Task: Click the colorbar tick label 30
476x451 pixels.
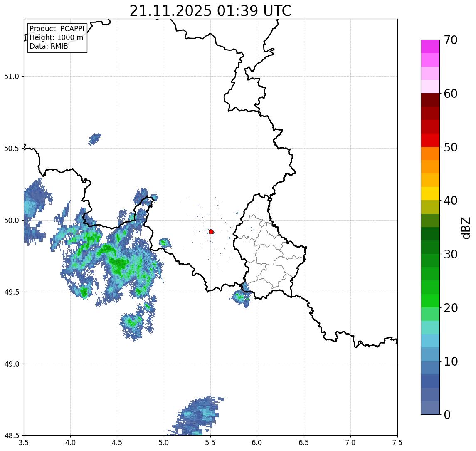Action: pos(451,254)
